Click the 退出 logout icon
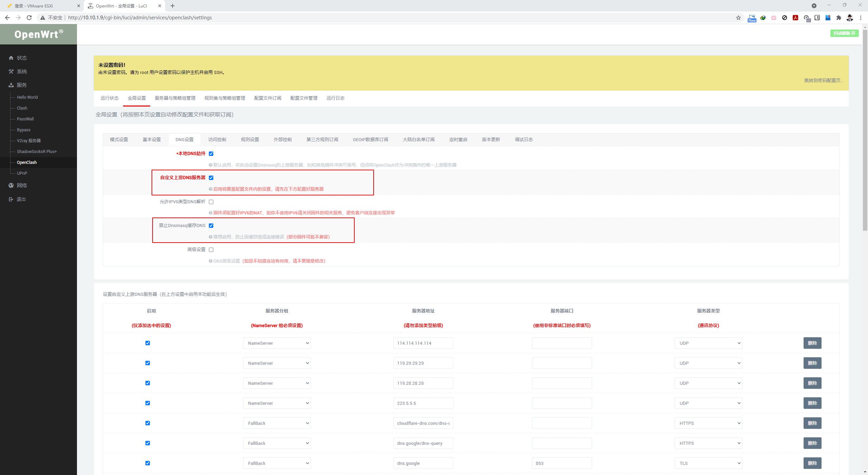The height and width of the screenshot is (475, 868). click(11, 199)
